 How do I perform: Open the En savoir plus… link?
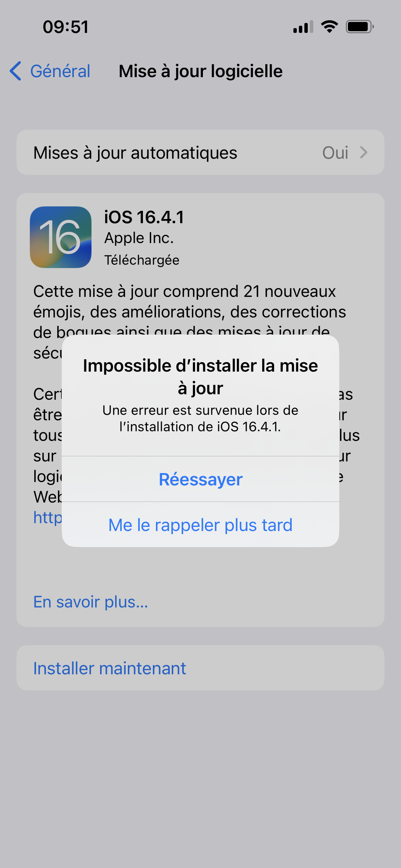click(91, 602)
